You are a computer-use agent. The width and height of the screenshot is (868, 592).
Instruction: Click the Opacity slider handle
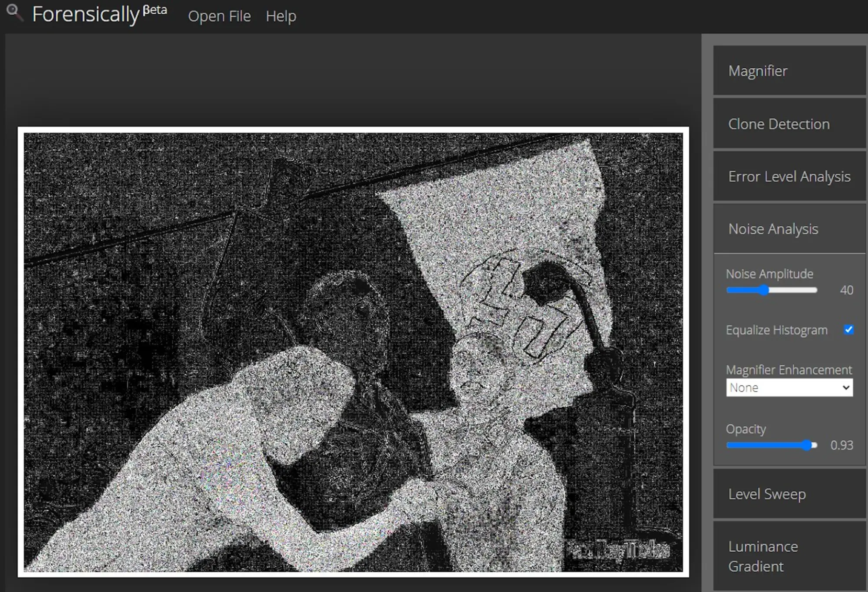point(807,445)
